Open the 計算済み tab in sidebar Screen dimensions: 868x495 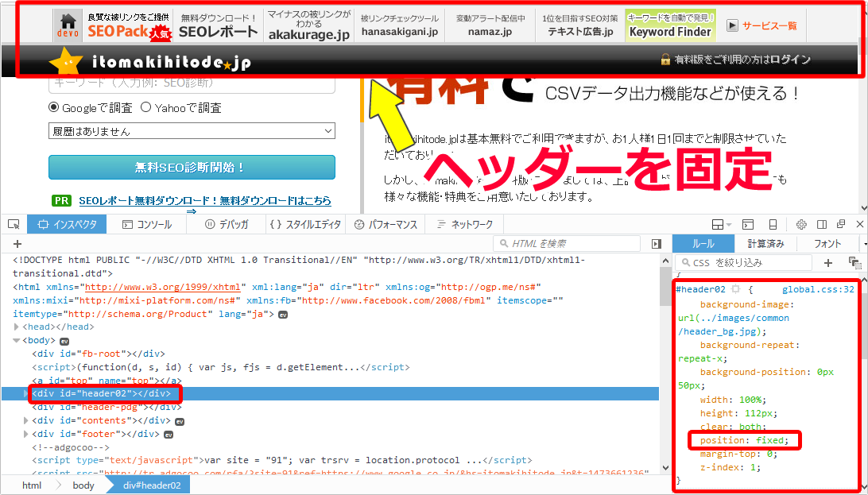click(x=765, y=244)
